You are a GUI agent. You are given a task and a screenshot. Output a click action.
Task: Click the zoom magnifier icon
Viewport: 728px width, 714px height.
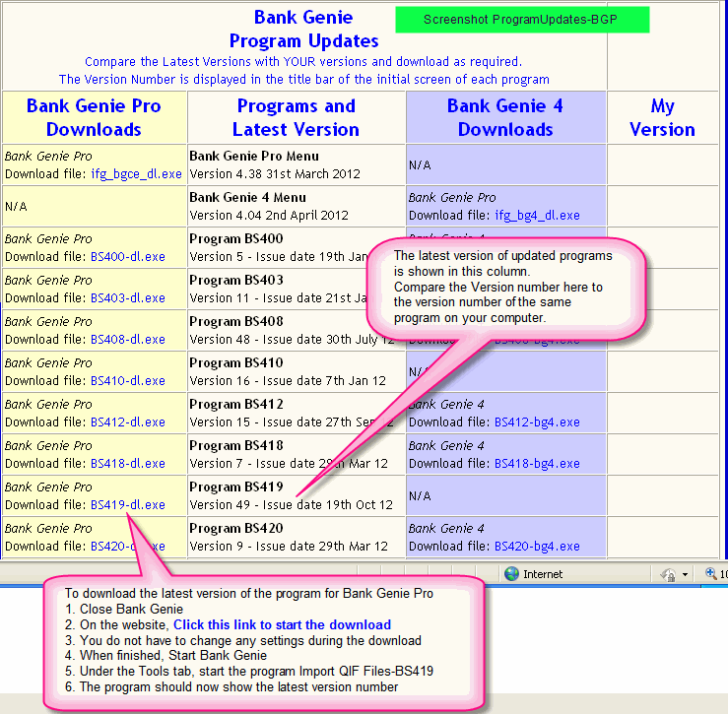[x=711, y=573]
